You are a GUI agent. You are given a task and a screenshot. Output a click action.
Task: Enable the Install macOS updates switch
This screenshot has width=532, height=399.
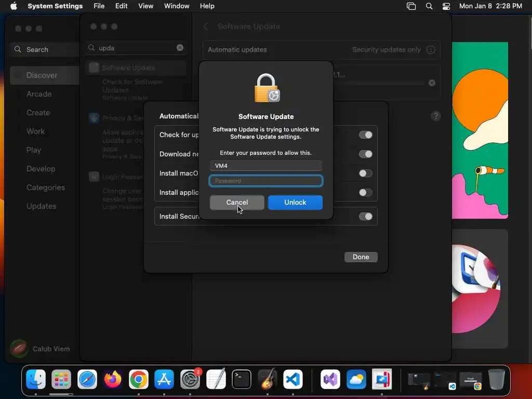(365, 174)
